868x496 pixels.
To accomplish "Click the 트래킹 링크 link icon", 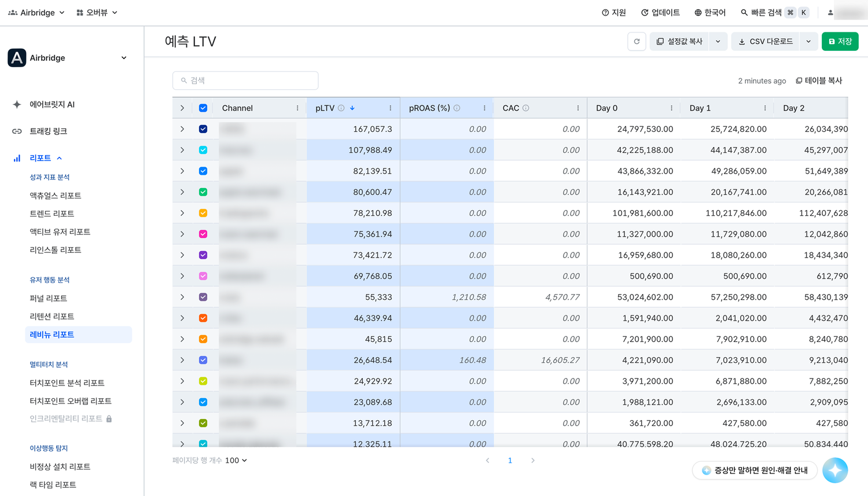I will 17,131.
